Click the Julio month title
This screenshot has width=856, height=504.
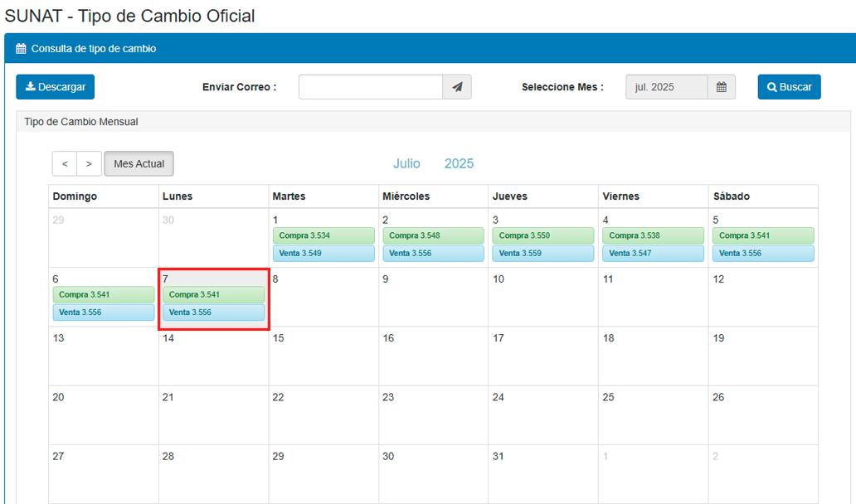406,163
